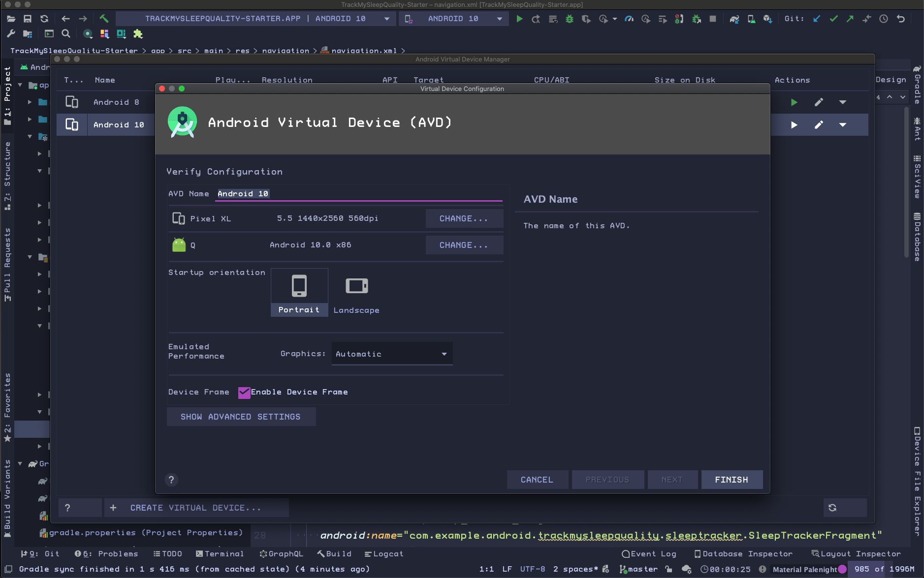Open the Build tool window tab
The image size is (924, 578).
[x=334, y=554]
